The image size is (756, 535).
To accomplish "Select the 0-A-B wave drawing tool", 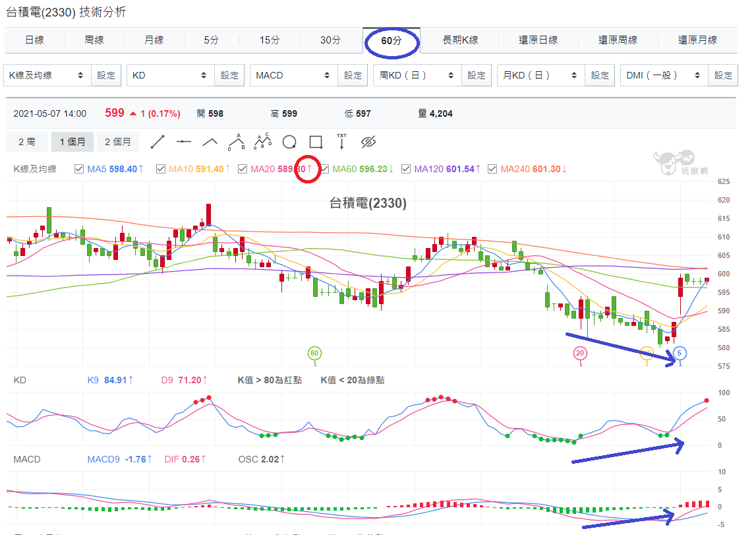I will click(x=236, y=142).
